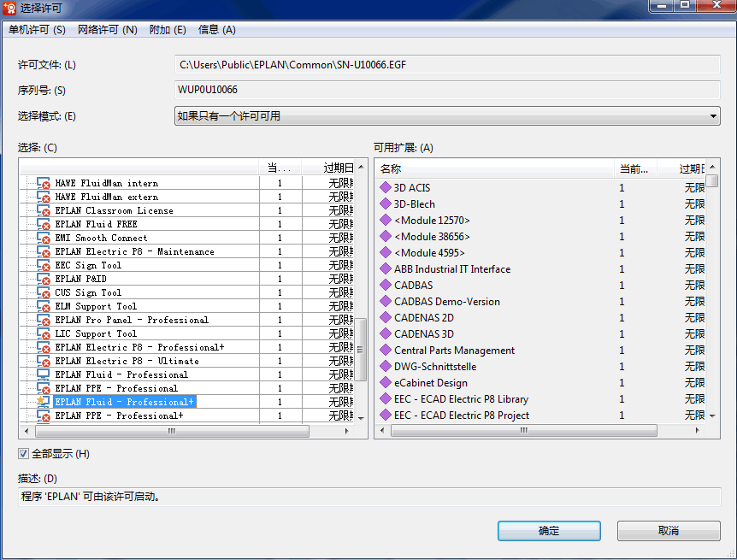
Task: Click the CADENAS 2D extension diamond icon
Action: coord(386,317)
